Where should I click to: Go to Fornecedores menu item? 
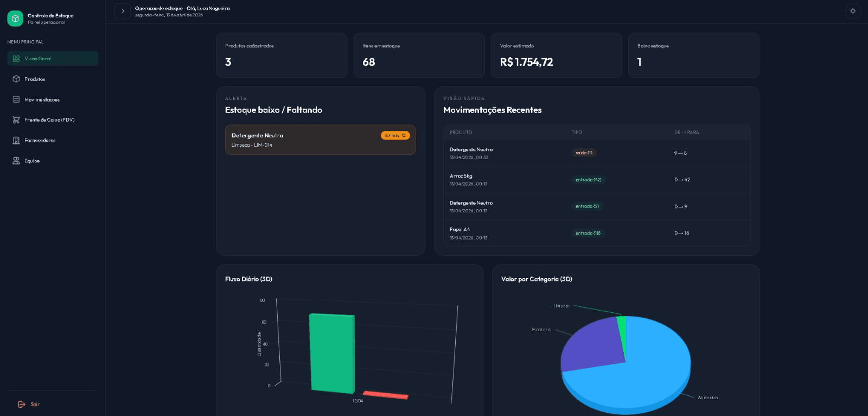pyautogui.click(x=53, y=141)
